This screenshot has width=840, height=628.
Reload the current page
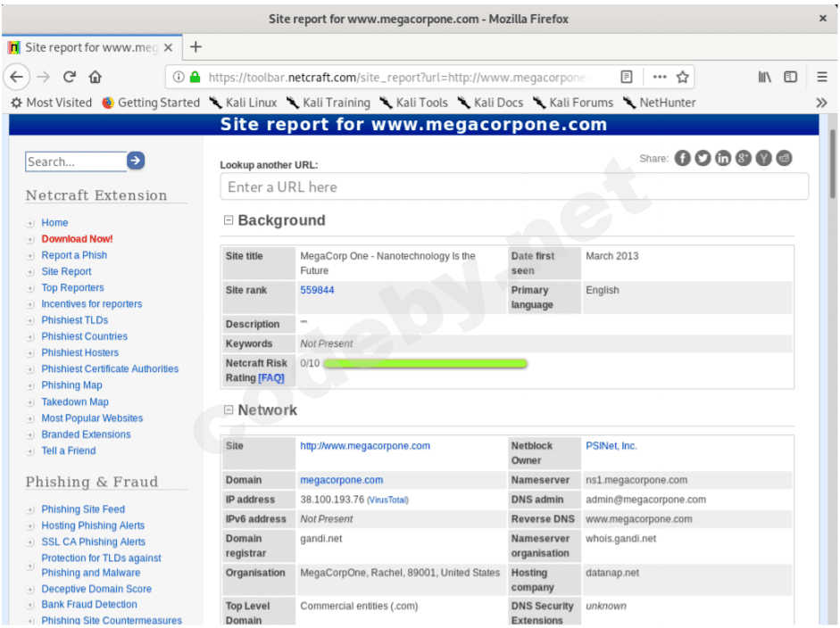[70, 77]
